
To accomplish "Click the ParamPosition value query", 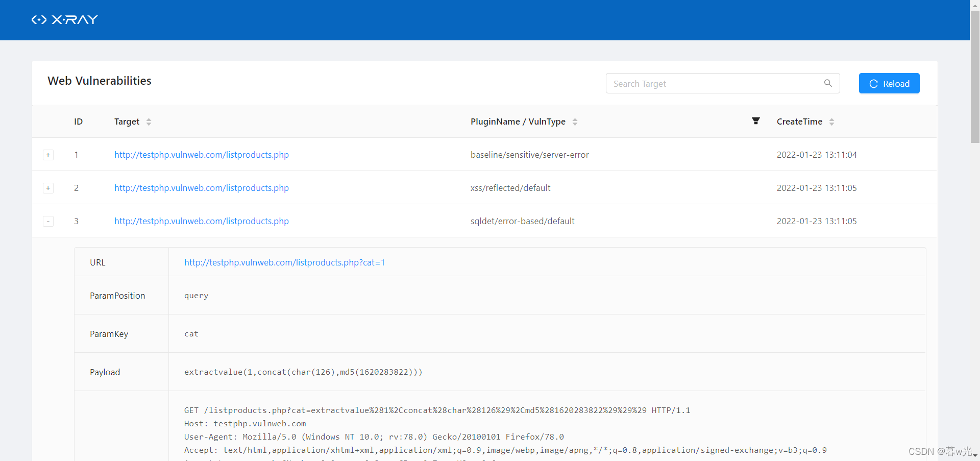I will [197, 296].
